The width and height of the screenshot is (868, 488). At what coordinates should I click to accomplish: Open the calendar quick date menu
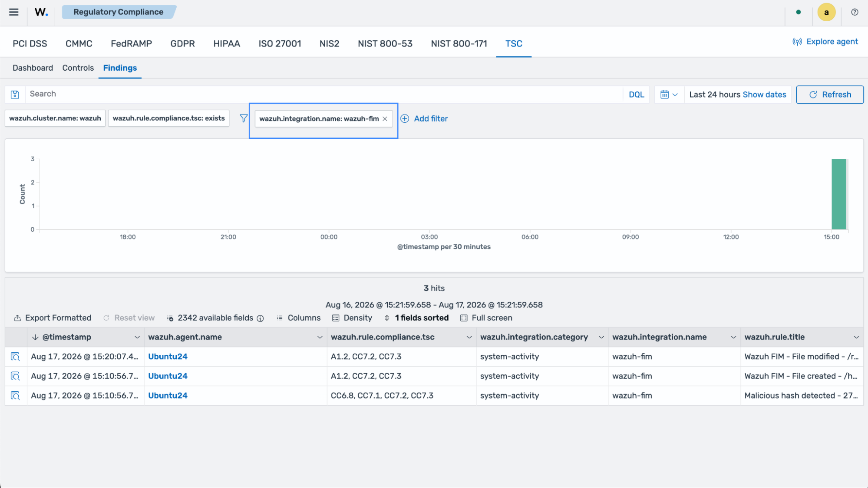pos(669,95)
